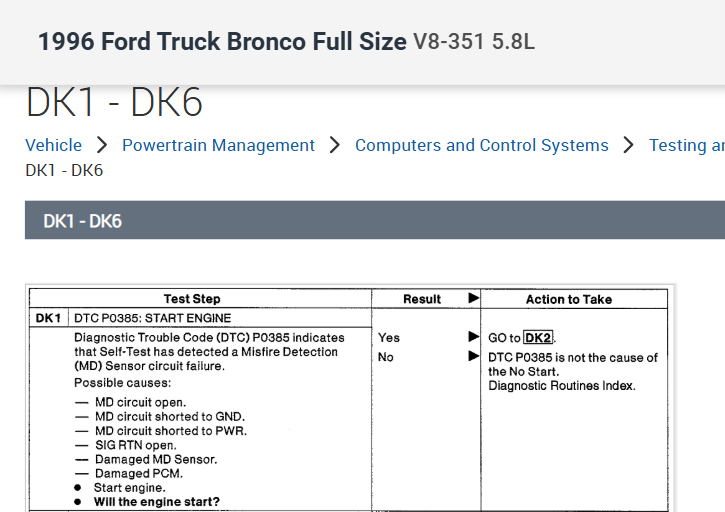Click the bold "Will the engine start?" text
This screenshot has height=512, width=725.
pyautogui.click(x=157, y=502)
